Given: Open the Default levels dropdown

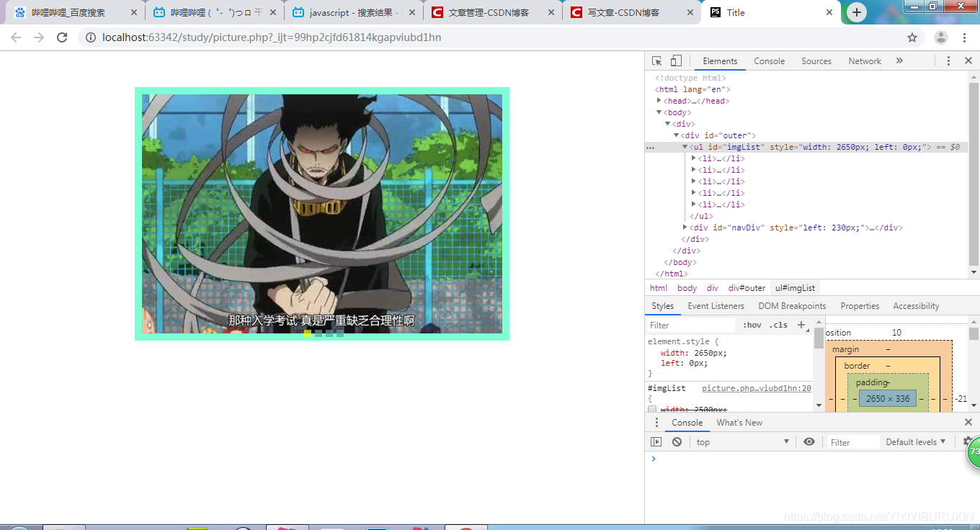Looking at the screenshot, I should point(916,442).
